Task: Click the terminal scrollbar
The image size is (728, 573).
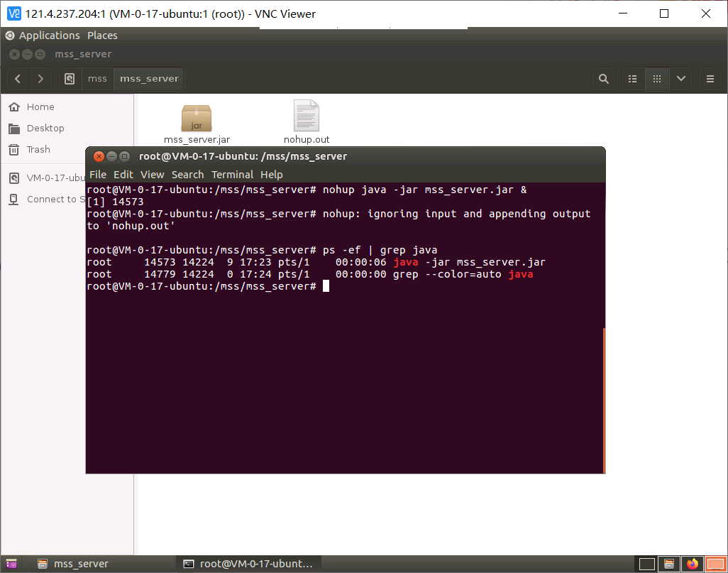Action: (604, 400)
